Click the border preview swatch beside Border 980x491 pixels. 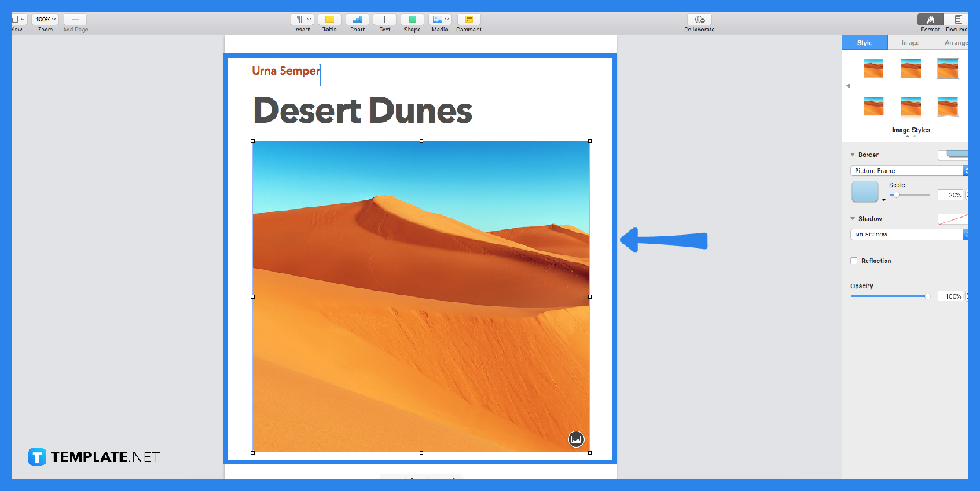pos(953,155)
